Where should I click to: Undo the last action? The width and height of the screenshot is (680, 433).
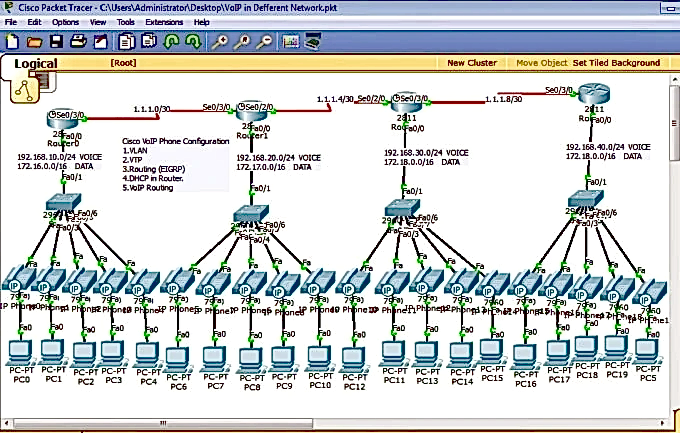(171, 42)
